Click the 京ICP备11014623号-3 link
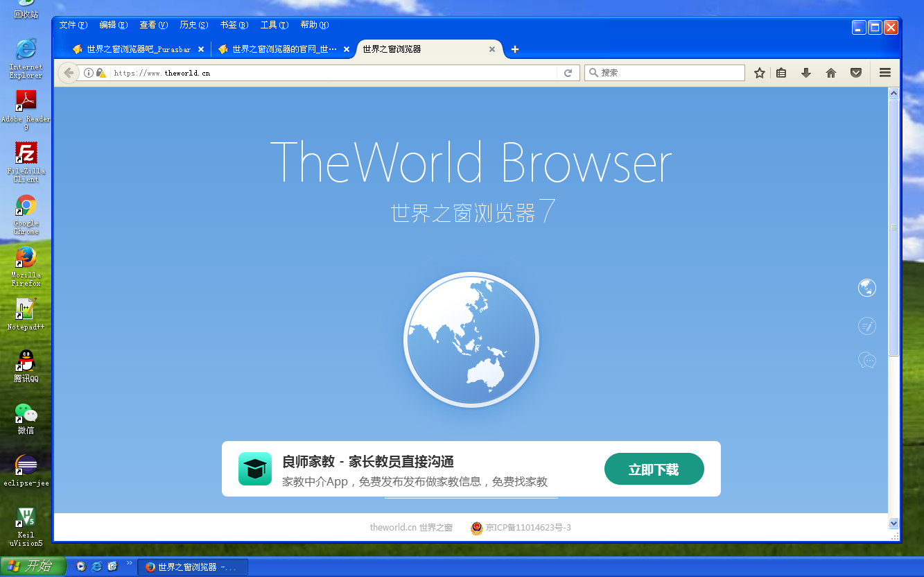The height and width of the screenshot is (577, 924). 528,528
